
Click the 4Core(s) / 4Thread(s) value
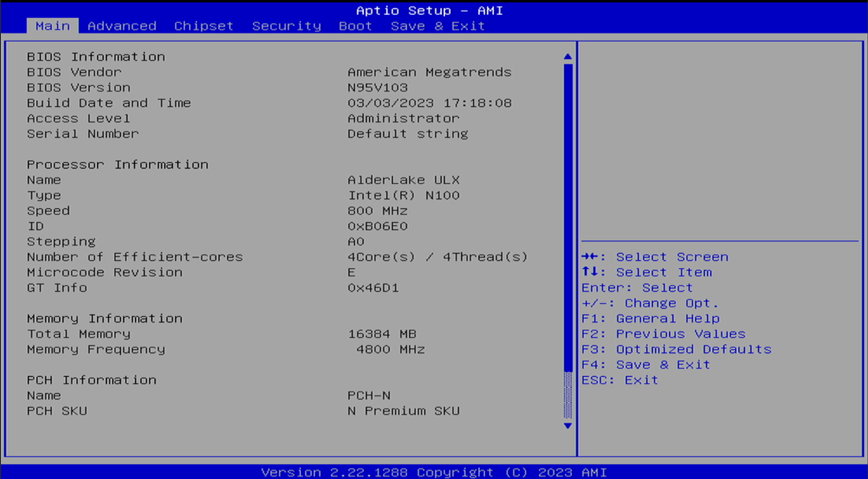[x=437, y=257]
